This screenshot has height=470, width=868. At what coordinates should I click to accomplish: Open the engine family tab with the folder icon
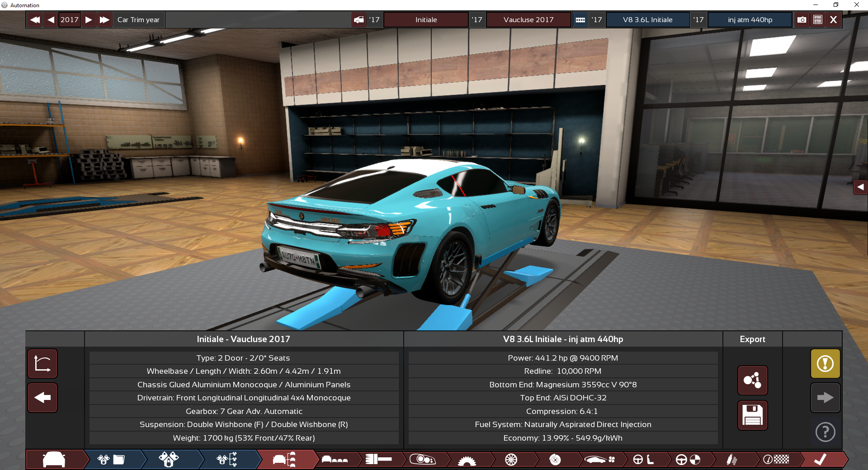pyautogui.click(x=111, y=460)
